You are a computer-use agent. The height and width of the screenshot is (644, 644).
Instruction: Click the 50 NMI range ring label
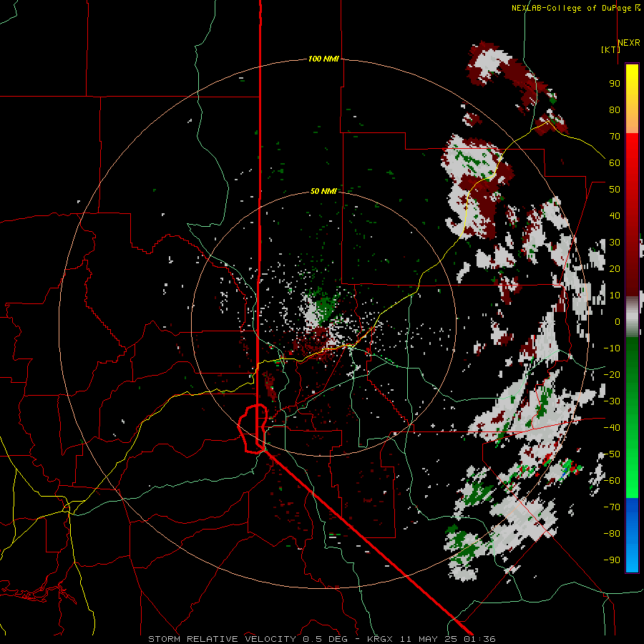(x=323, y=191)
